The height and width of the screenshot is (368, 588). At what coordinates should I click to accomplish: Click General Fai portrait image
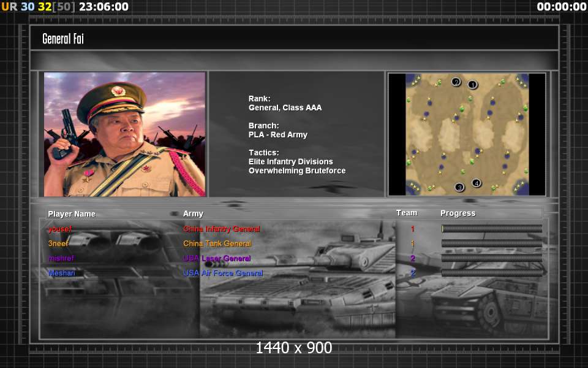pyautogui.click(x=124, y=134)
